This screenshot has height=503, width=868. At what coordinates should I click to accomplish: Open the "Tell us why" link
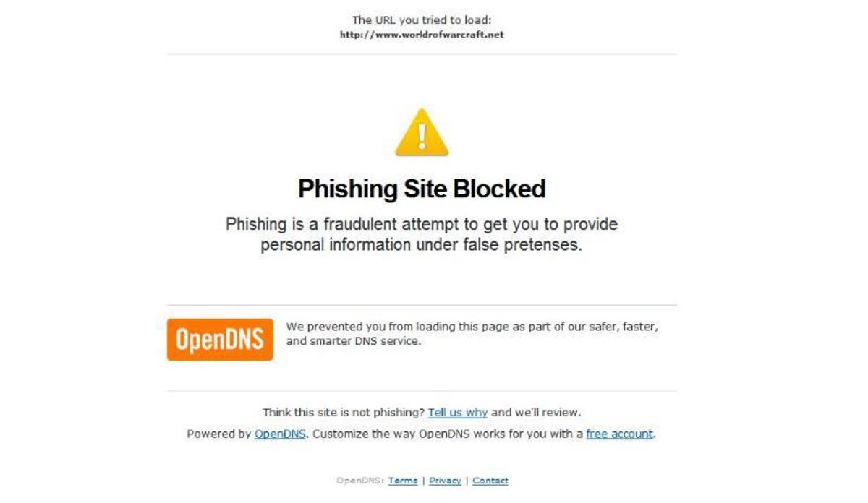coord(458,413)
